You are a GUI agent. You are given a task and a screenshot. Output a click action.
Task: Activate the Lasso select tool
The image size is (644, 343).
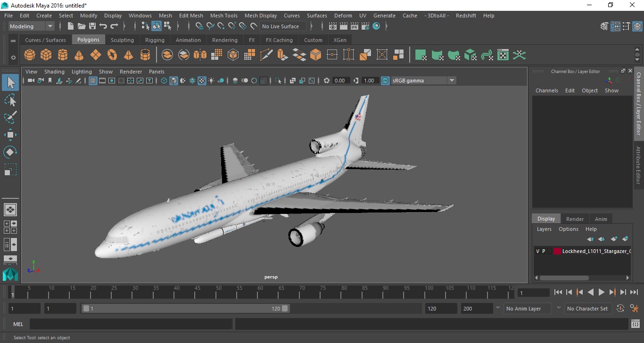(x=10, y=100)
